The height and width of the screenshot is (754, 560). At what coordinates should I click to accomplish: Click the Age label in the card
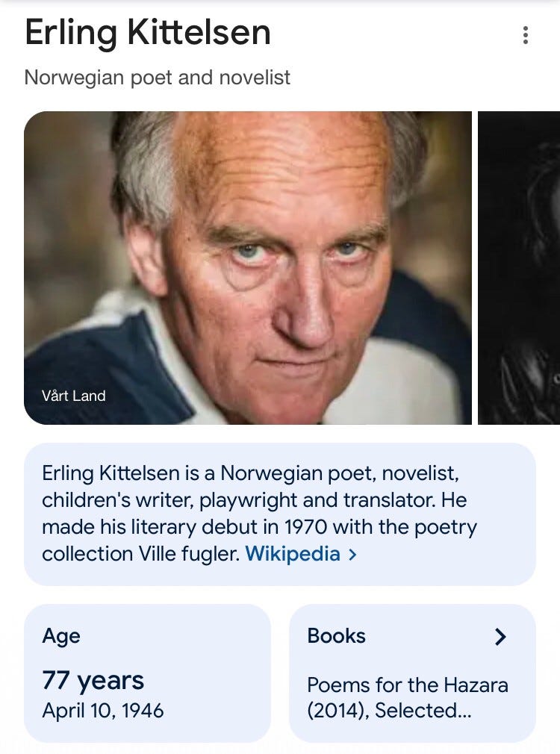(61, 636)
